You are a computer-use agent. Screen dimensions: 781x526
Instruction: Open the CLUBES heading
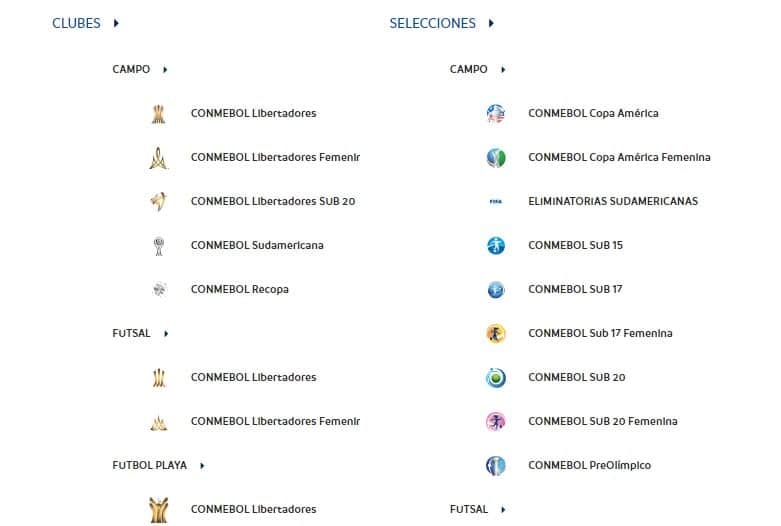coord(76,23)
